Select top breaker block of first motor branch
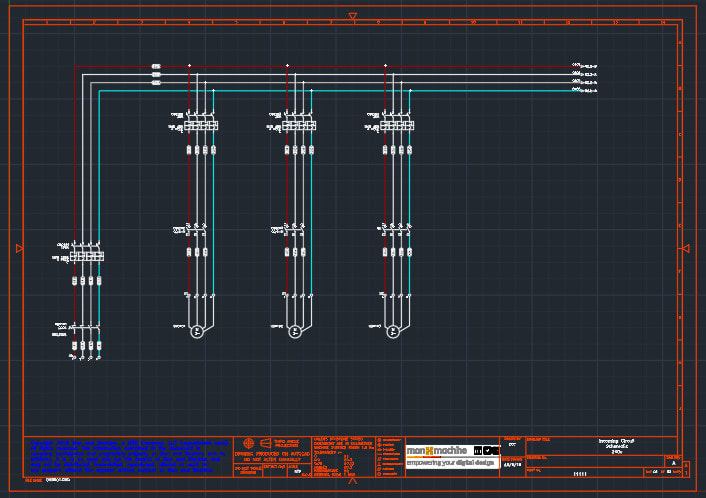This screenshot has height=498, width=706. [x=201, y=125]
